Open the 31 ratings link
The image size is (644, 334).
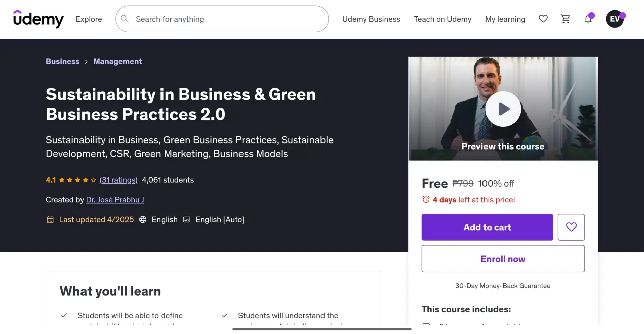(119, 180)
